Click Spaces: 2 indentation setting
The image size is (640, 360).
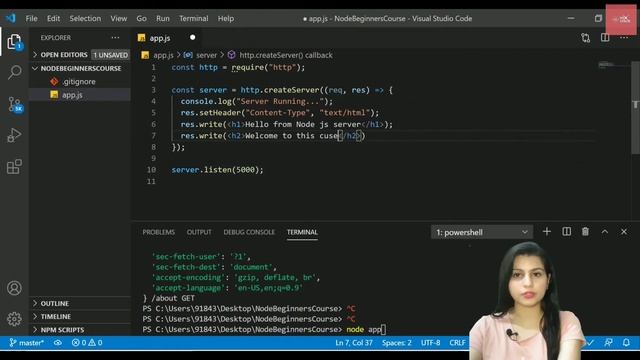point(397,343)
